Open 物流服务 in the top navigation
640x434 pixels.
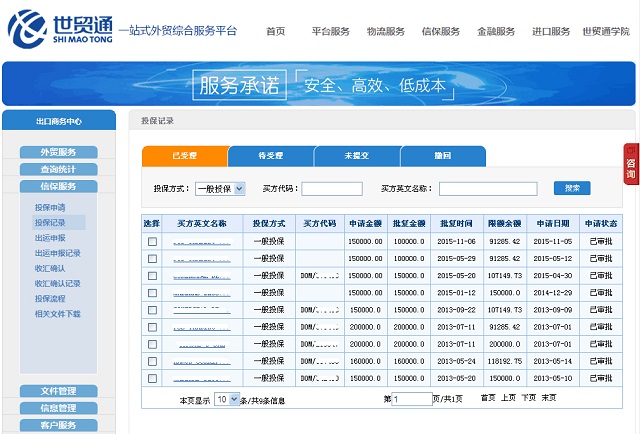(x=385, y=31)
